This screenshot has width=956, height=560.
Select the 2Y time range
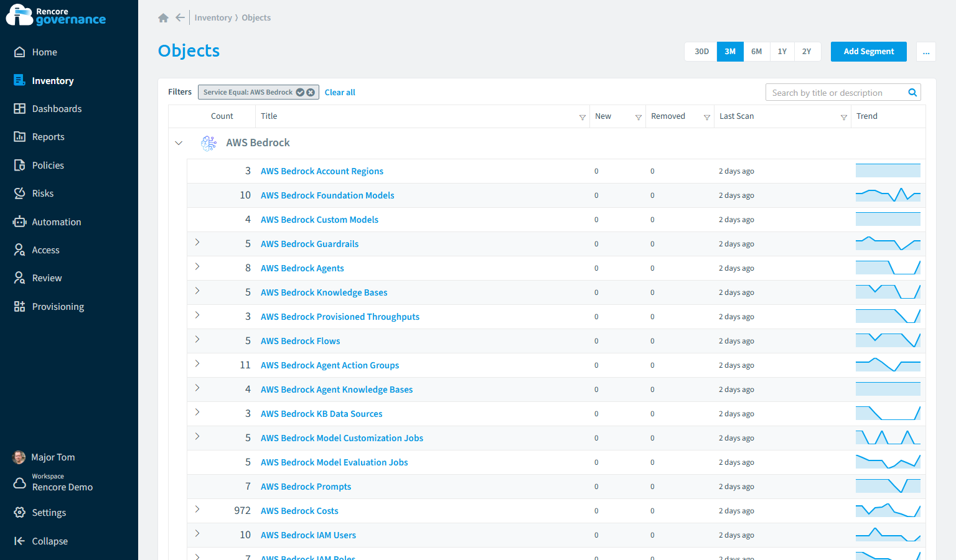coord(807,52)
